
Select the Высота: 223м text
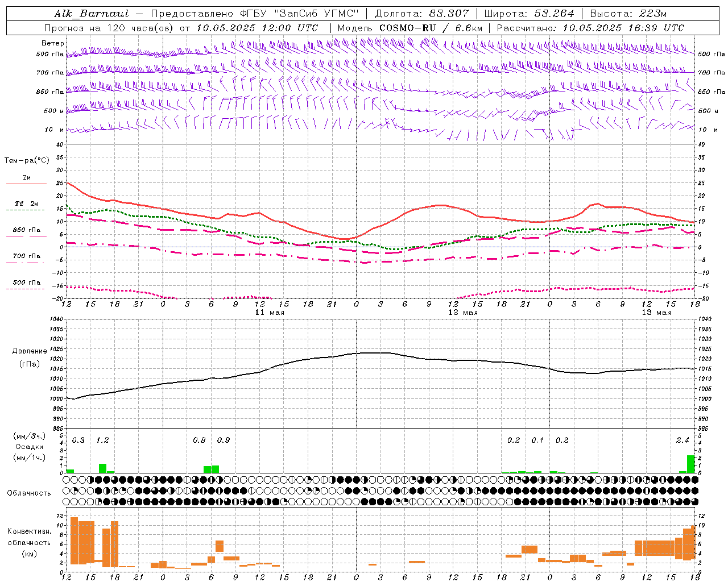tap(628, 14)
